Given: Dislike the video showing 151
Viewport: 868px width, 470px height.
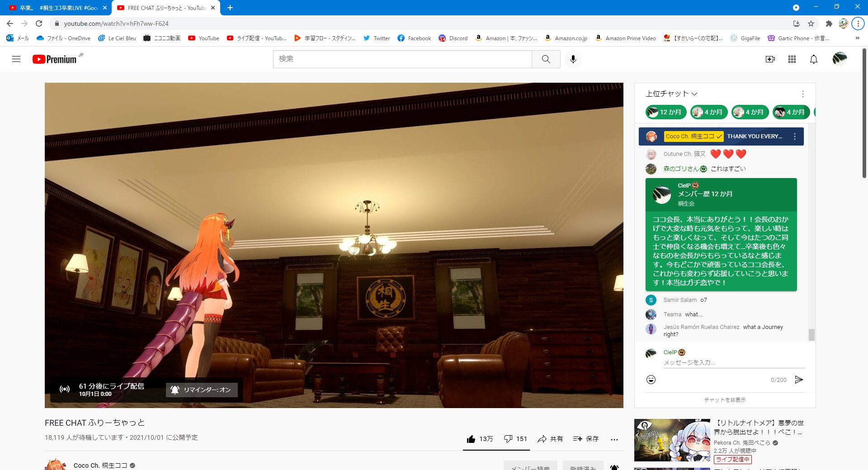Looking at the screenshot, I should [x=515, y=439].
